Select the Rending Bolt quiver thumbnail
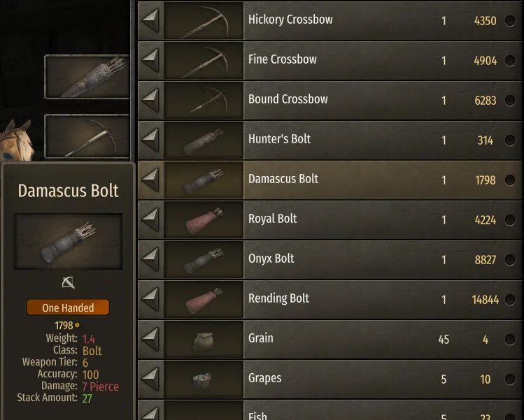 pyautogui.click(x=204, y=300)
